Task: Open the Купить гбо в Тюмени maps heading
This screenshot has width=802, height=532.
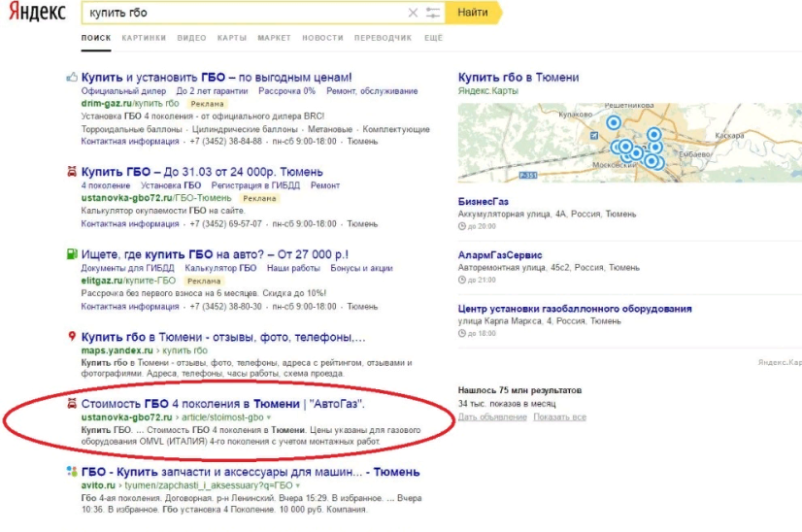Action: (518, 78)
